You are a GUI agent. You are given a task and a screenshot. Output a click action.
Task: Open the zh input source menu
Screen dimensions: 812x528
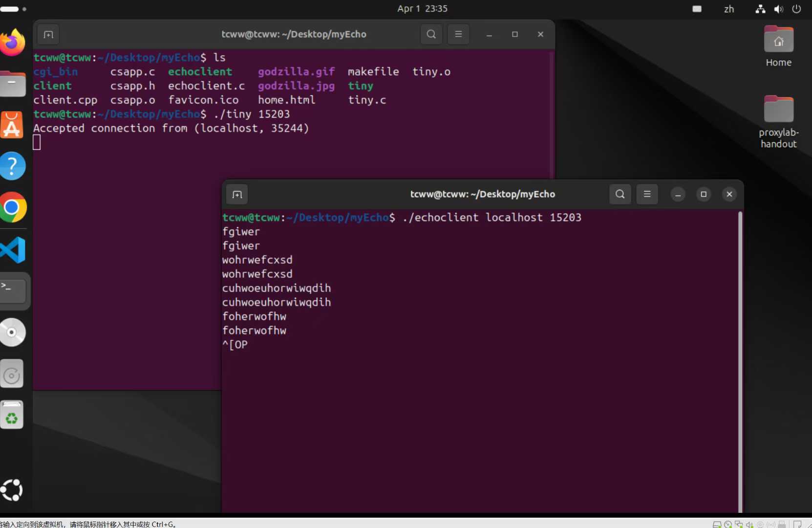(x=729, y=9)
